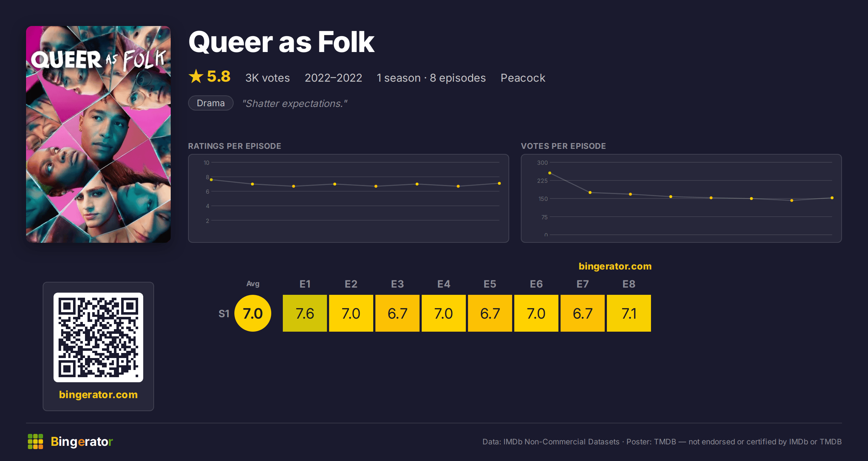Click the QR code image

coord(98,337)
